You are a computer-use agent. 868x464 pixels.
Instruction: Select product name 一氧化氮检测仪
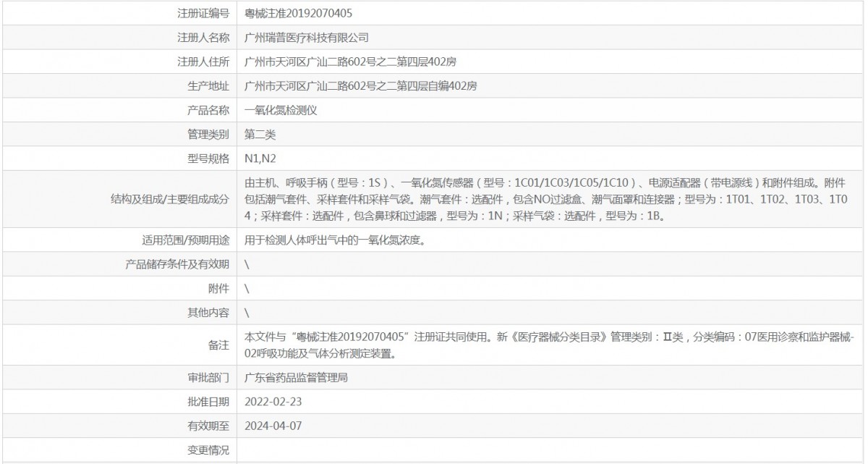pos(281,110)
